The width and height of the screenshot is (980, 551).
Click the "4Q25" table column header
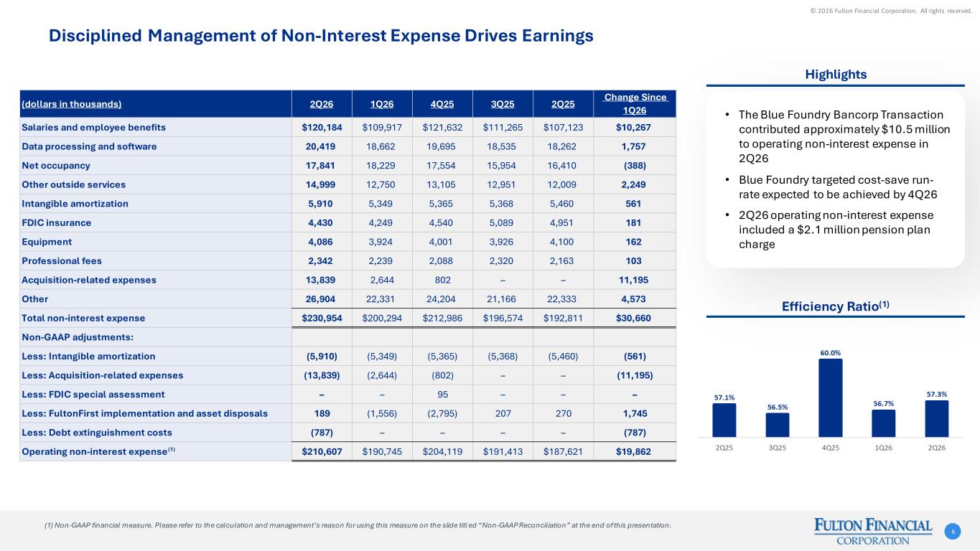point(442,103)
